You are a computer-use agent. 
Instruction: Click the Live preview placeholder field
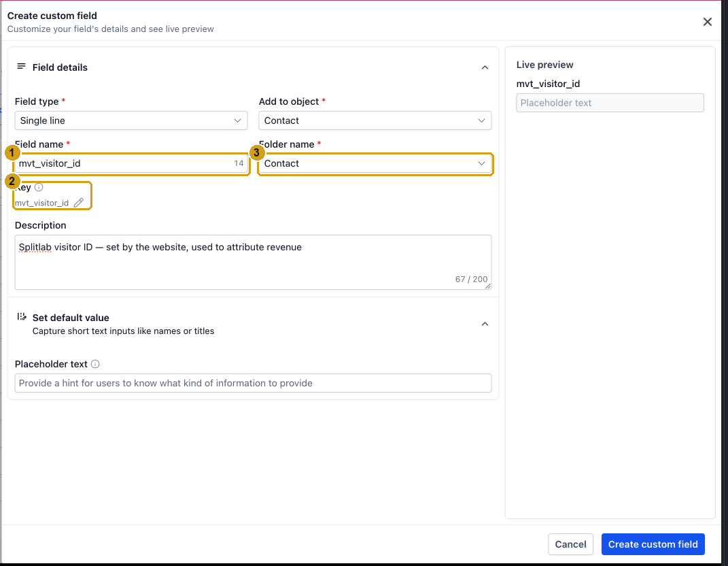coord(610,103)
